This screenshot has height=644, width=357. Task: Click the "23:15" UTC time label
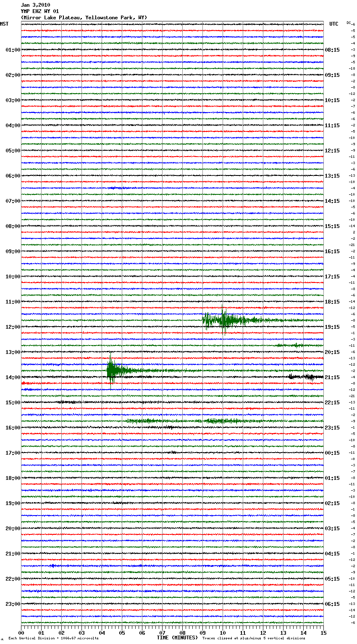click(x=332, y=428)
